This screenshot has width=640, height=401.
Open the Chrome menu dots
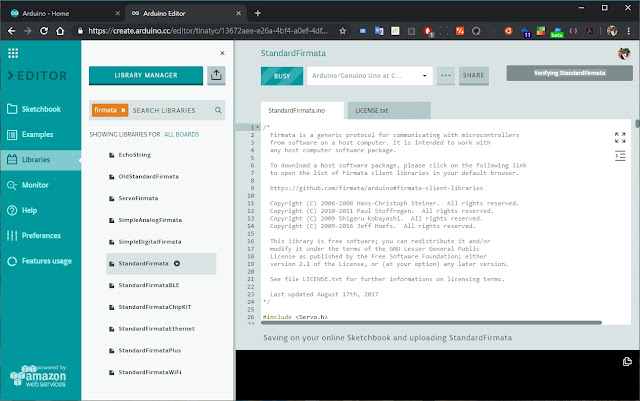point(629,31)
